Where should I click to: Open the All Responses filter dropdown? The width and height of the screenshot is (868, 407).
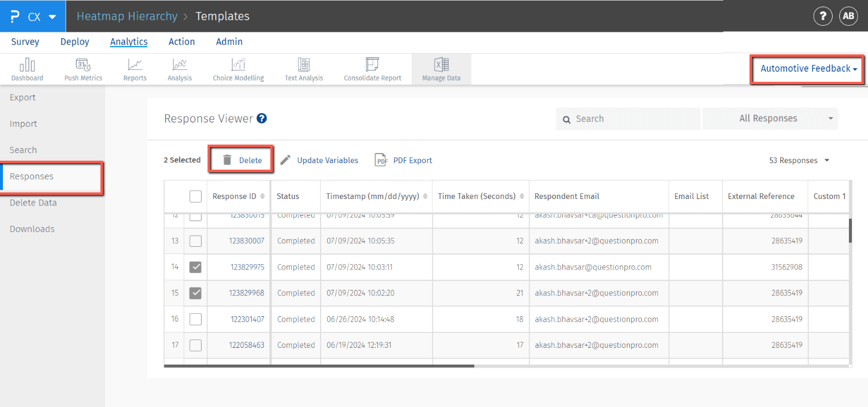(x=770, y=119)
